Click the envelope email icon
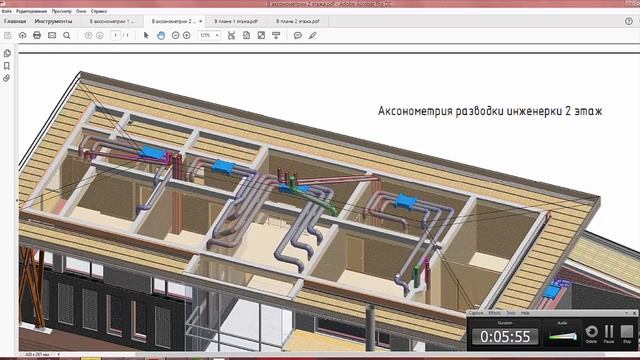The width and height of the screenshot is (640, 360). pos(52,36)
